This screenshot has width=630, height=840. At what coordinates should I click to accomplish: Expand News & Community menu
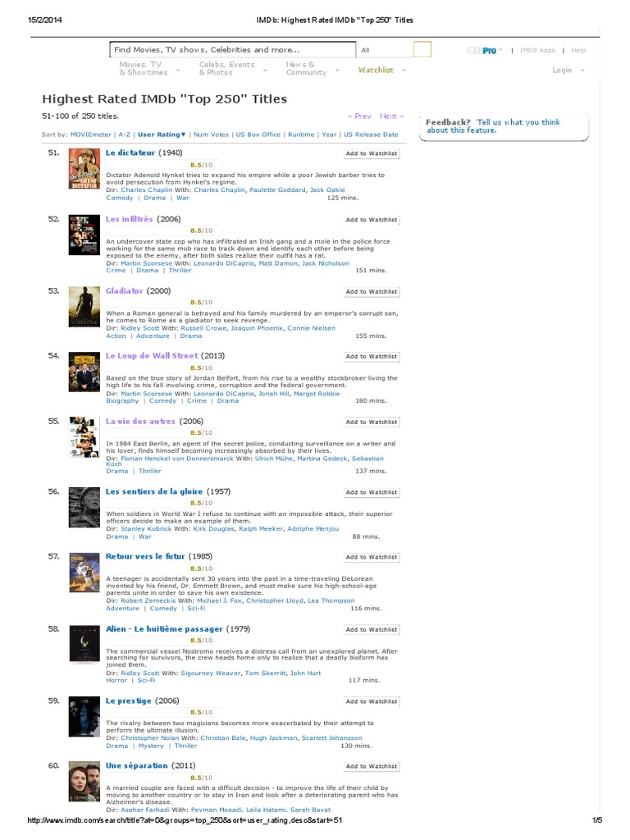point(313,68)
